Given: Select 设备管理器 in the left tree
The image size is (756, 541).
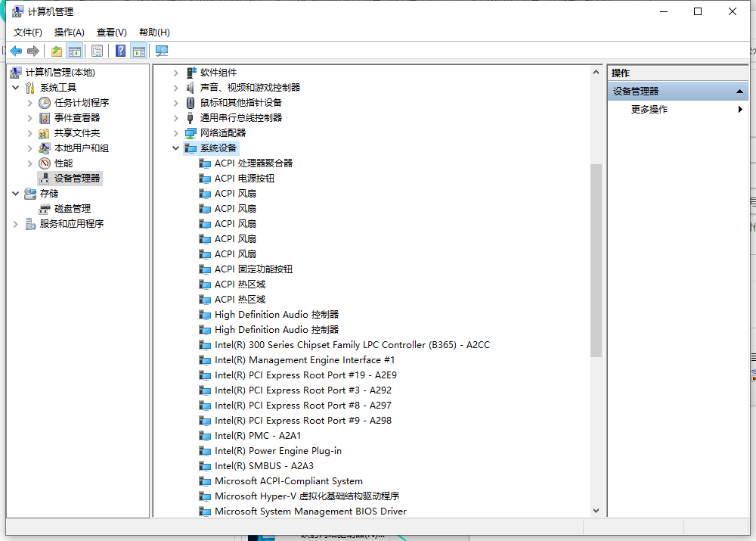Looking at the screenshot, I should click(x=76, y=179).
